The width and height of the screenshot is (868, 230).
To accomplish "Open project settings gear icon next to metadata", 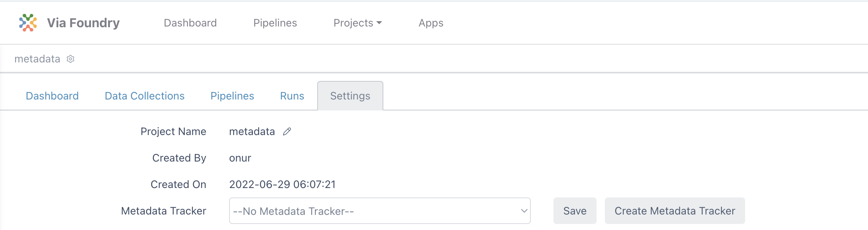I will tap(71, 59).
